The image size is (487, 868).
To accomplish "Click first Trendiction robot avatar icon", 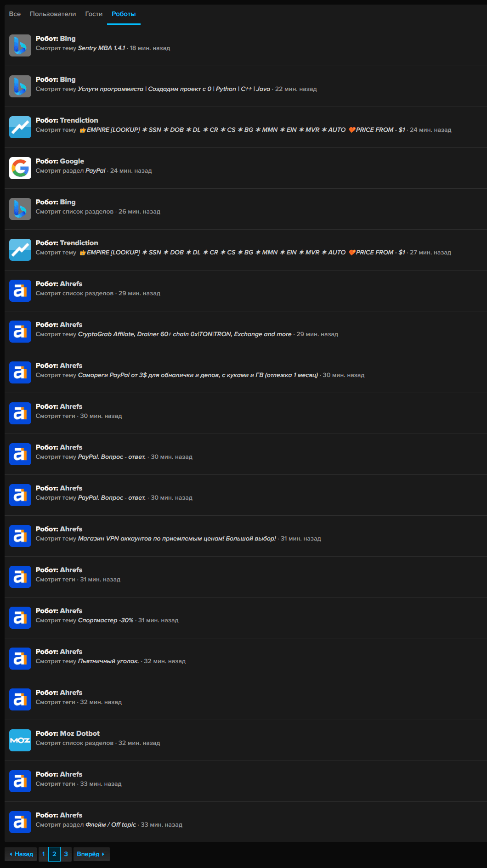I will [x=20, y=127].
